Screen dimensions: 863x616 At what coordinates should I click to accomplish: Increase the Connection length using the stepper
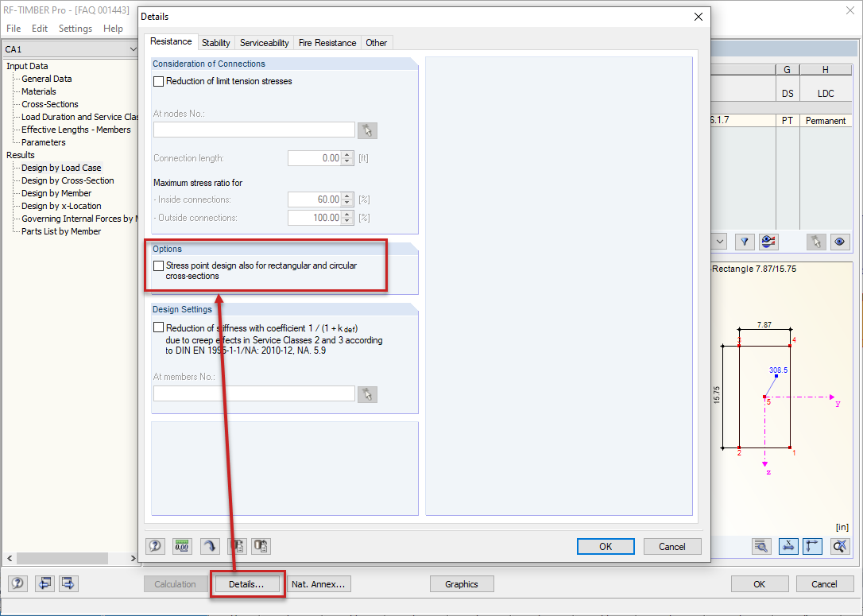pos(348,154)
